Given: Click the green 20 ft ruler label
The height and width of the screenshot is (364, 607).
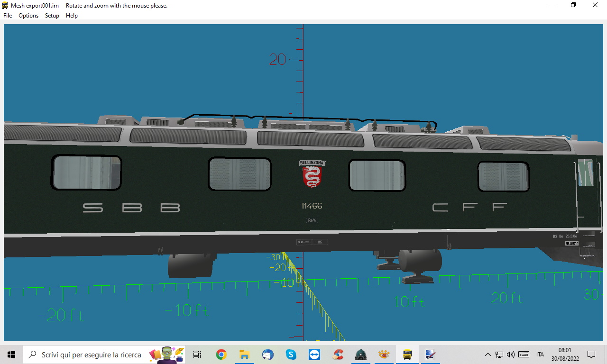Looking at the screenshot, I should (507, 298).
